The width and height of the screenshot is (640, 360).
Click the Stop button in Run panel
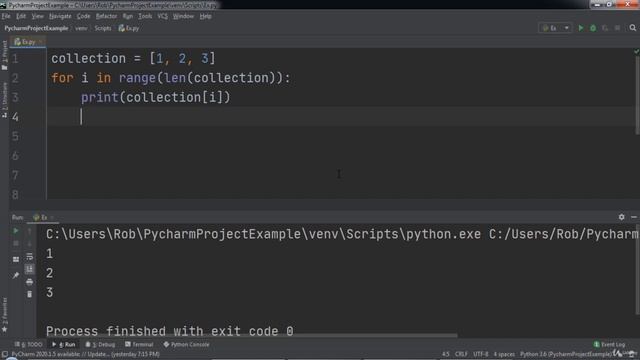16,244
